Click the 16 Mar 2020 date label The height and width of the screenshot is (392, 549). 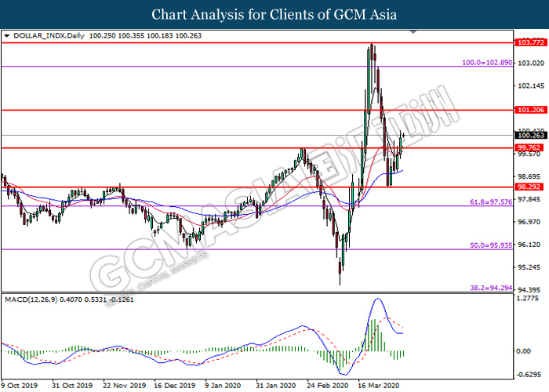379,386
